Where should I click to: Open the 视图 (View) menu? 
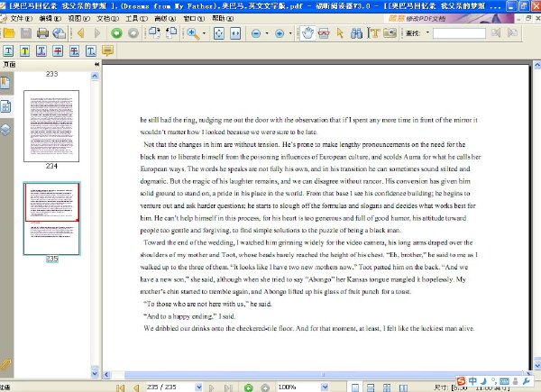point(79,18)
